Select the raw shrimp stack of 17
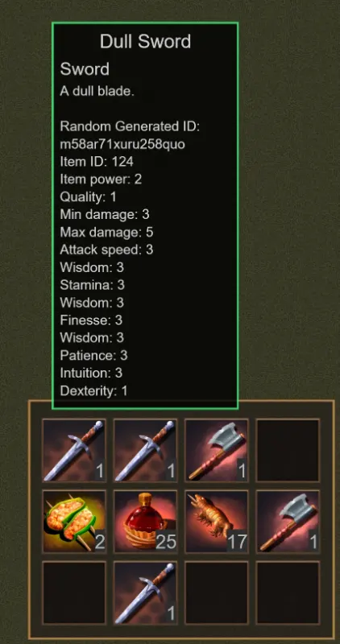 tap(217, 521)
